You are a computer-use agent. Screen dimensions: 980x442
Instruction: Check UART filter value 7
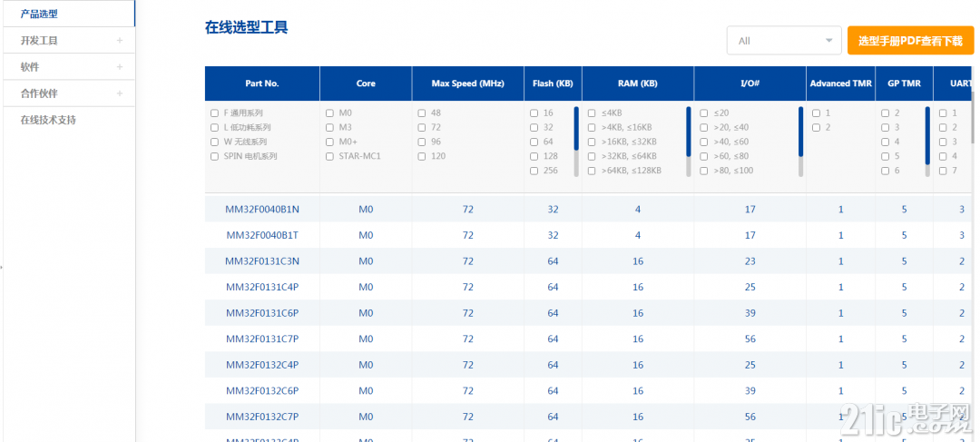943,171
